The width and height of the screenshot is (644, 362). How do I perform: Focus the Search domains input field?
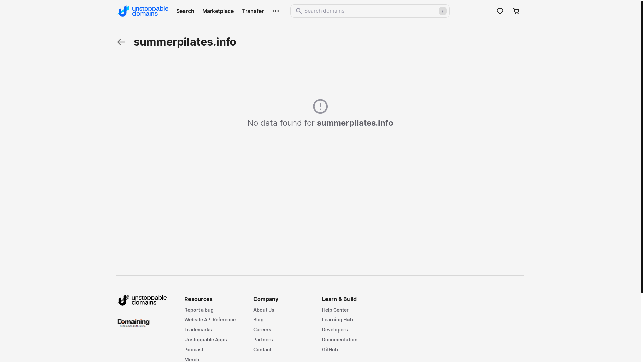[x=370, y=11]
